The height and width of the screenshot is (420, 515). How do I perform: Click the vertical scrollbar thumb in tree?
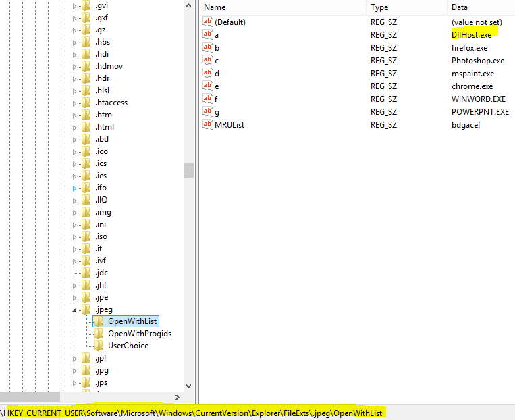tap(188, 170)
